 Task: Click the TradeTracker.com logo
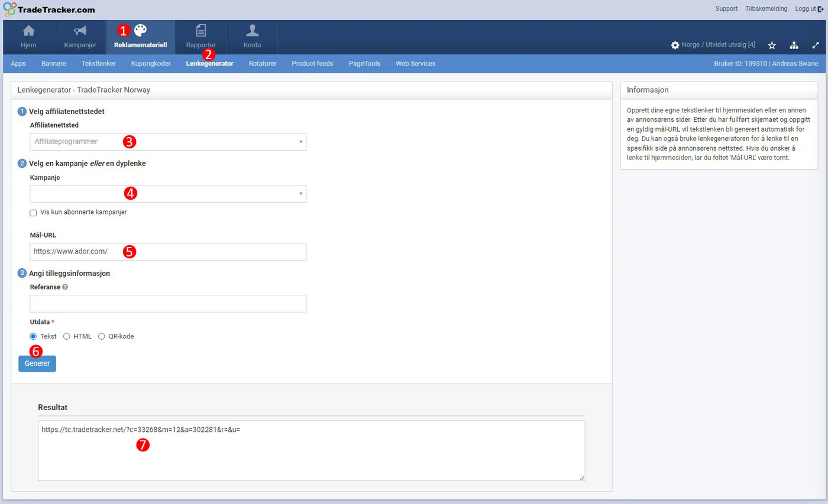pos(48,9)
